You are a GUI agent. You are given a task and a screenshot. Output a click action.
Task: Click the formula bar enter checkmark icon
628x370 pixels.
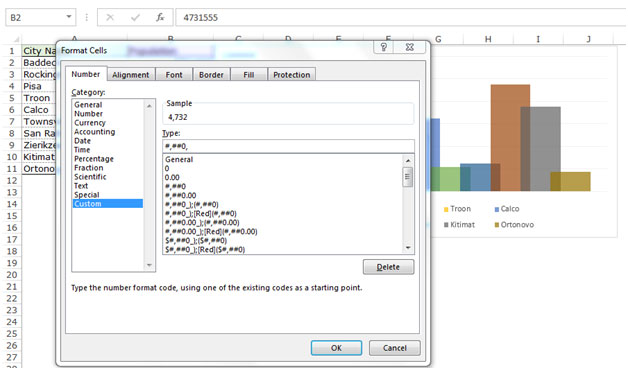[135, 17]
